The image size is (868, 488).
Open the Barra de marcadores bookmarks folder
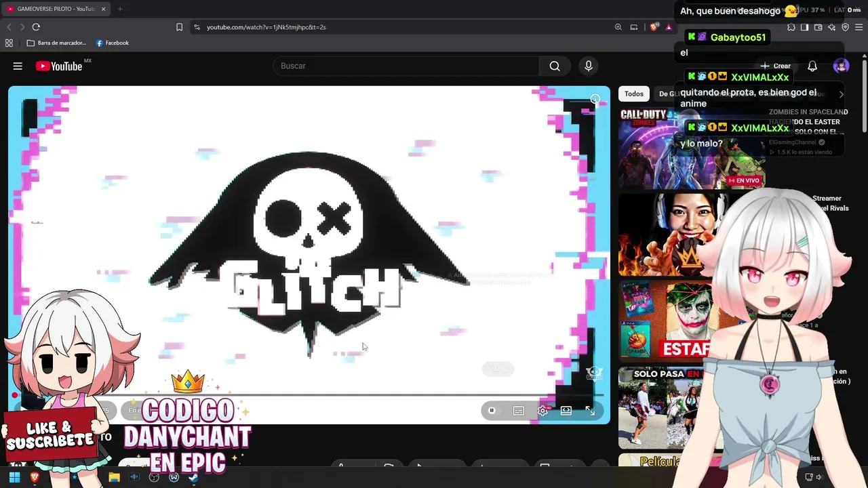pyautogui.click(x=56, y=43)
